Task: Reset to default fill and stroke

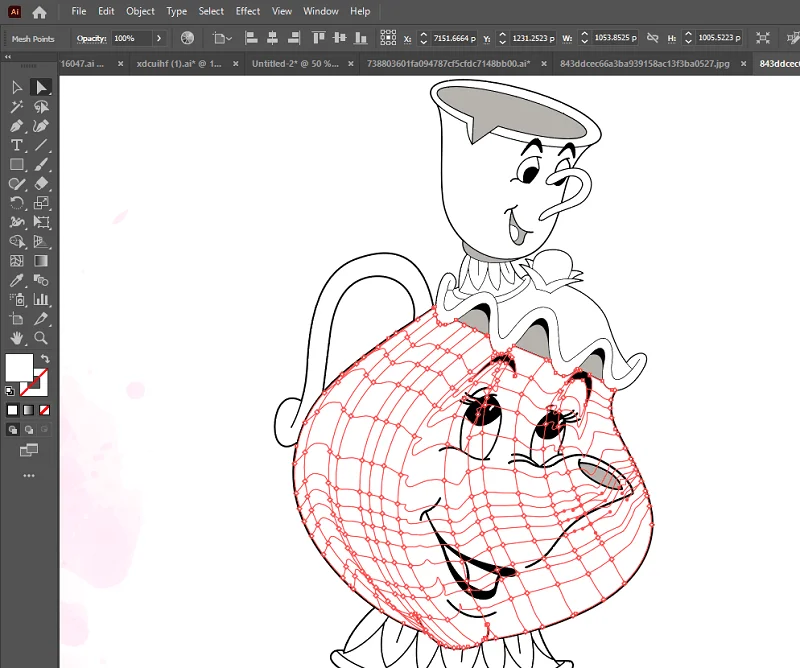Action: pos(10,391)
